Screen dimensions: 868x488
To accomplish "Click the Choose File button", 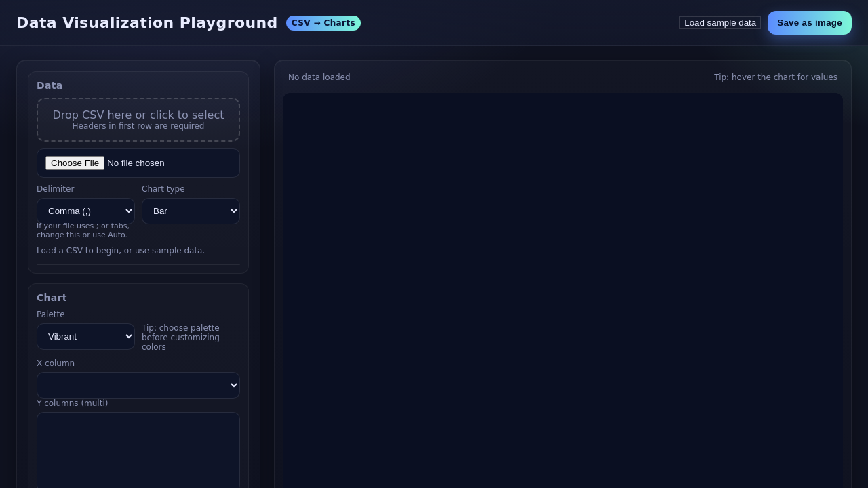I will (75, 163).
